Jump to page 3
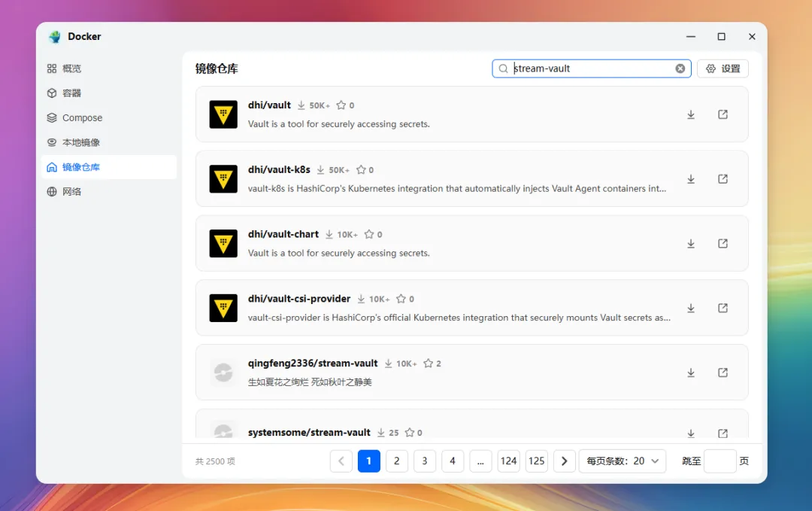 point(425,461)
